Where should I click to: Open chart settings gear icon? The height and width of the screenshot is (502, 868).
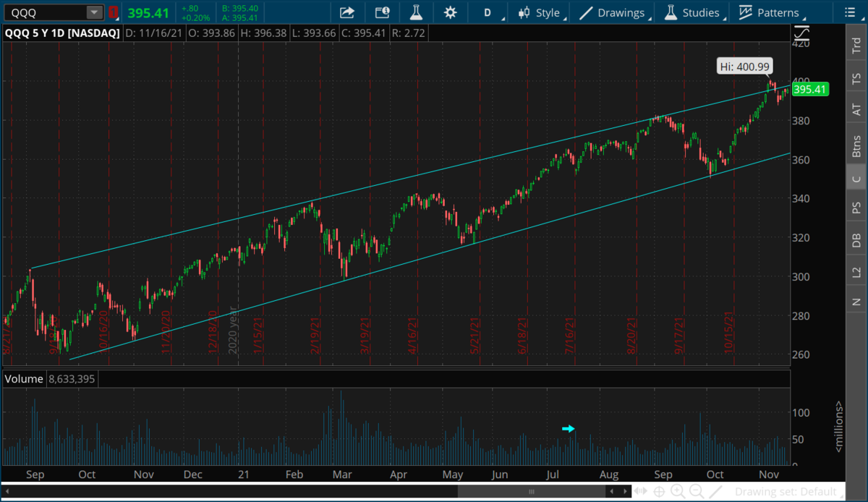tap(451, 12)
